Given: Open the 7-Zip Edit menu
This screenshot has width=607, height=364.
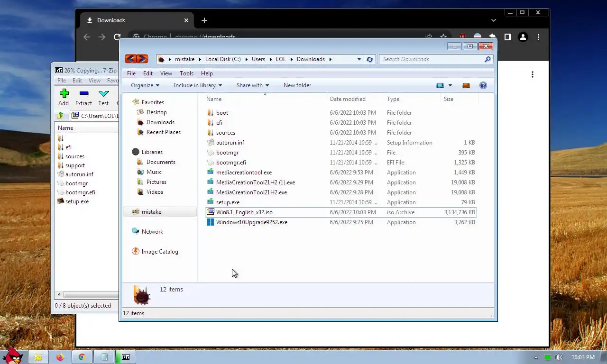Looking at the screenshot, I should tap(77, 81).
